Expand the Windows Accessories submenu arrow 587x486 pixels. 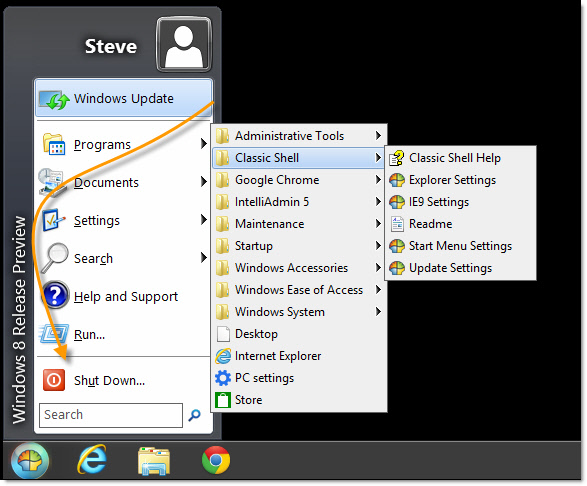pyautogui.click(x=378, y=268)
